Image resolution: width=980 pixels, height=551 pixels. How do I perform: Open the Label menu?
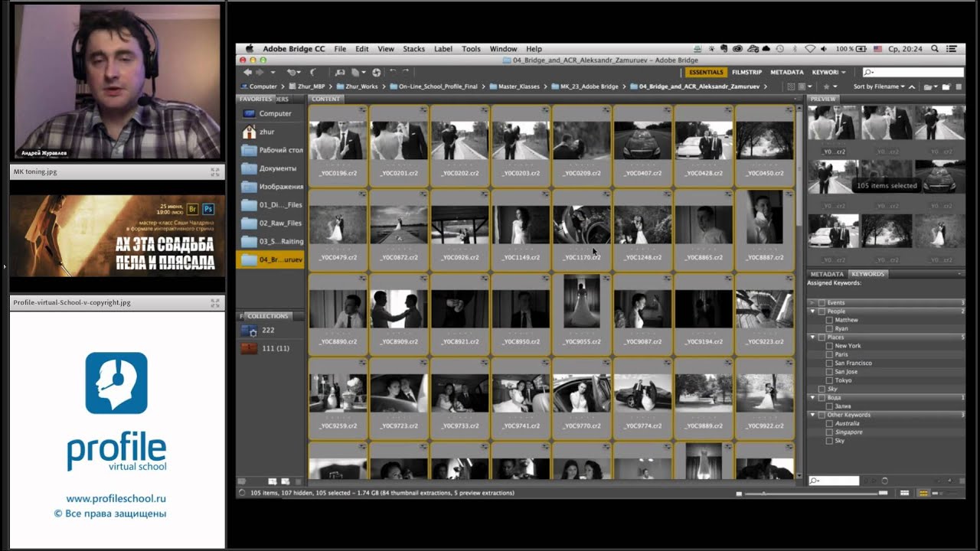click(443, 49)
